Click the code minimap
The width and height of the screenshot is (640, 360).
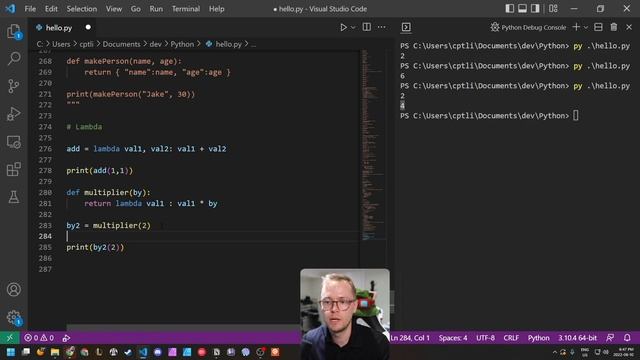coord(373,145)
